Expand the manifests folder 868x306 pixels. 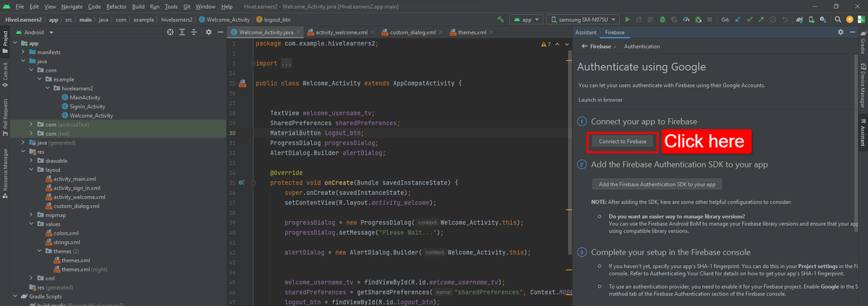coord(24,52)
